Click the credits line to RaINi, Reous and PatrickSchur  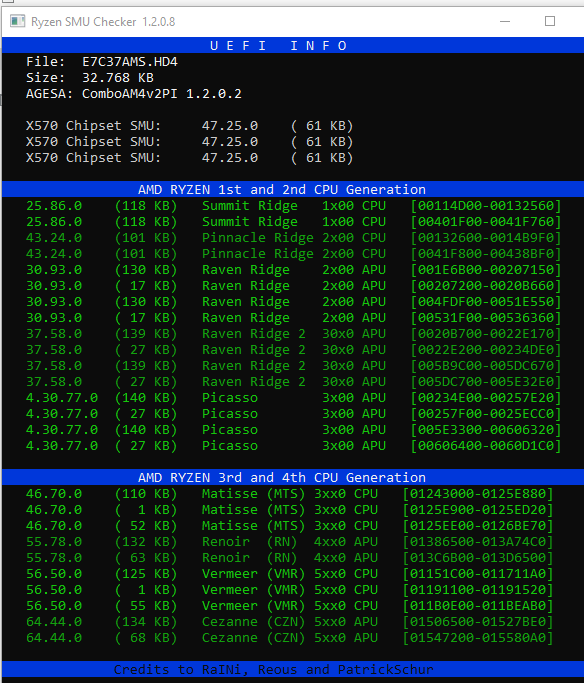(273, 669)
